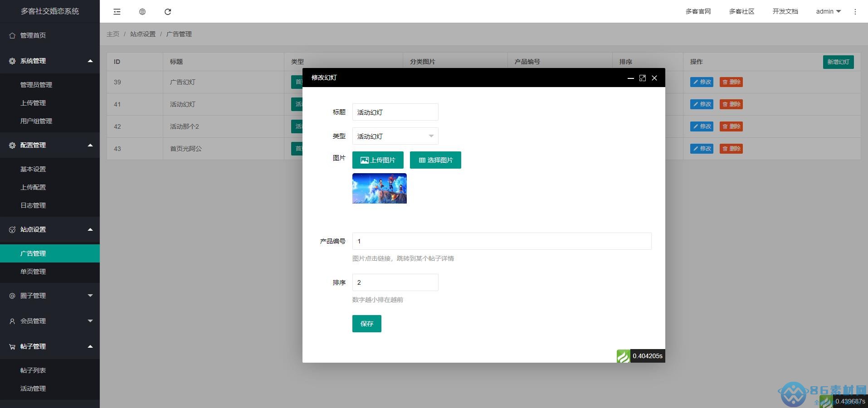Viewport: 868px width, 408px height.
Task: Click the globe website icon in toolbar
Action: tap(142, 12)
